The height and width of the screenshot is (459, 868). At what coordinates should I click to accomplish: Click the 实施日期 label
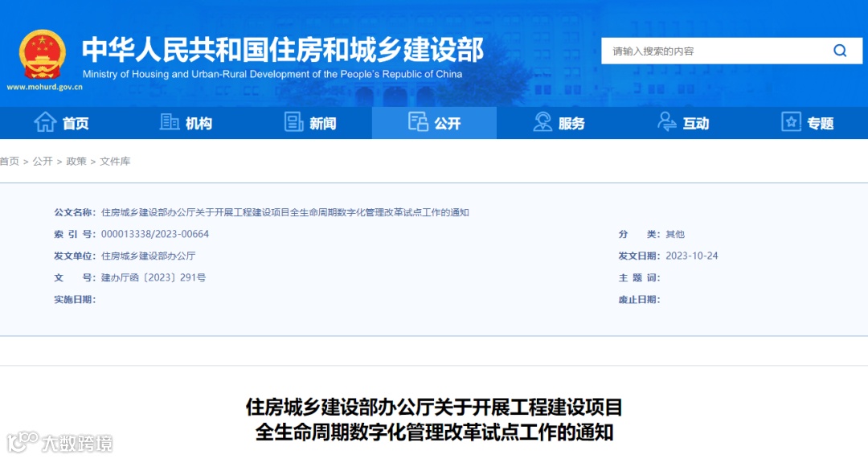pos(75,300)
